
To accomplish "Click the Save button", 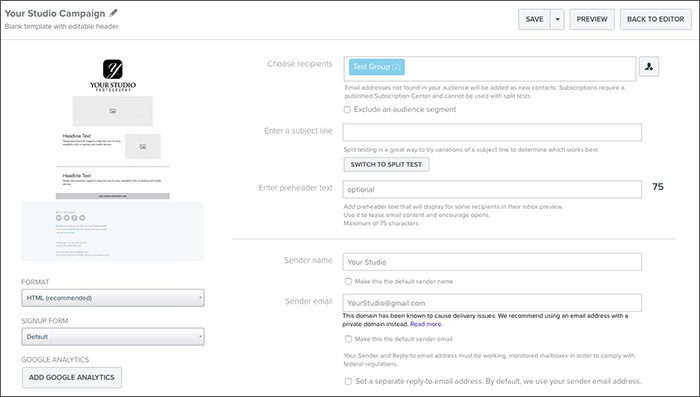I will (534, 20).
